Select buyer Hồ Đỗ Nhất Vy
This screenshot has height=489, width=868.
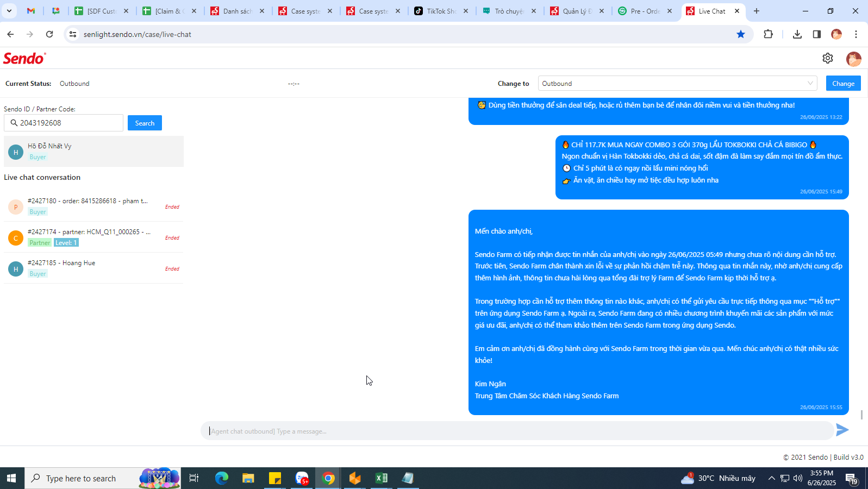pos(93,152)
